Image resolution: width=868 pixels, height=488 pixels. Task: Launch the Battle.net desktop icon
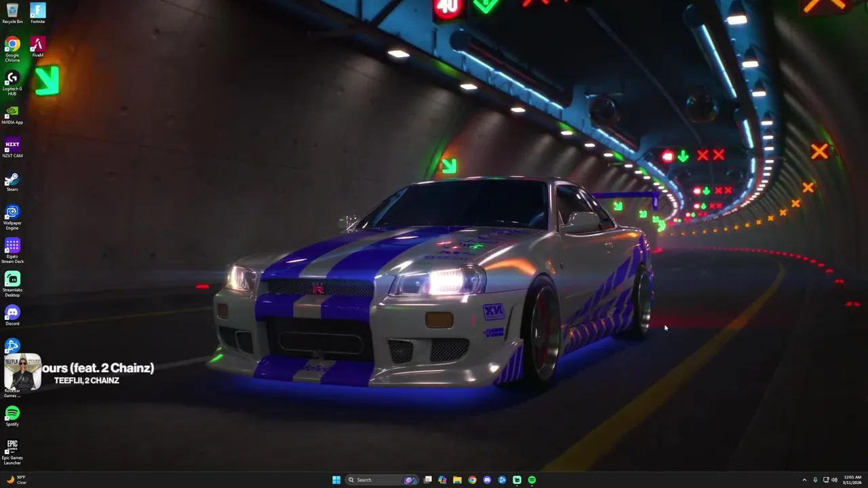[12, 346]
